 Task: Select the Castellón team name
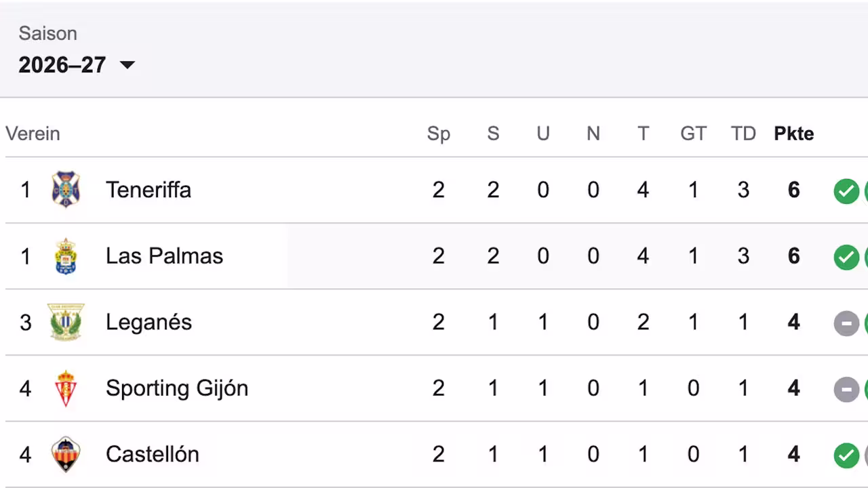tap(153, 454)
